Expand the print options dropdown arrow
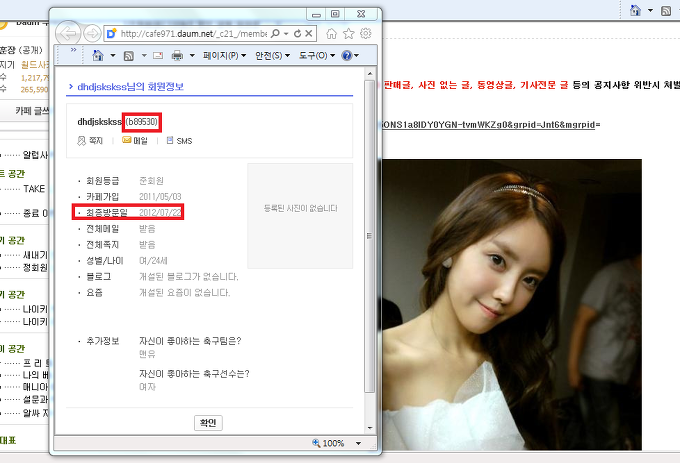The width and height of the screenshot is (680, 463). pos(190,55)
